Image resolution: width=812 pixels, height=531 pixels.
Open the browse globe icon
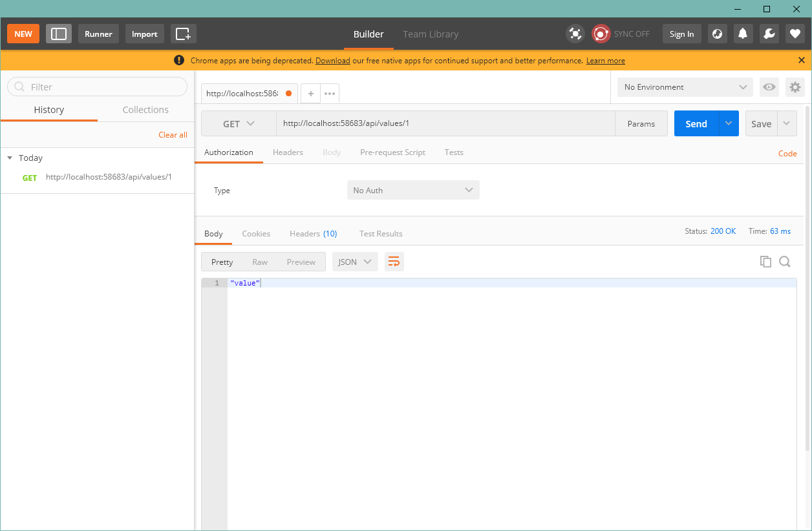(718, 34)
